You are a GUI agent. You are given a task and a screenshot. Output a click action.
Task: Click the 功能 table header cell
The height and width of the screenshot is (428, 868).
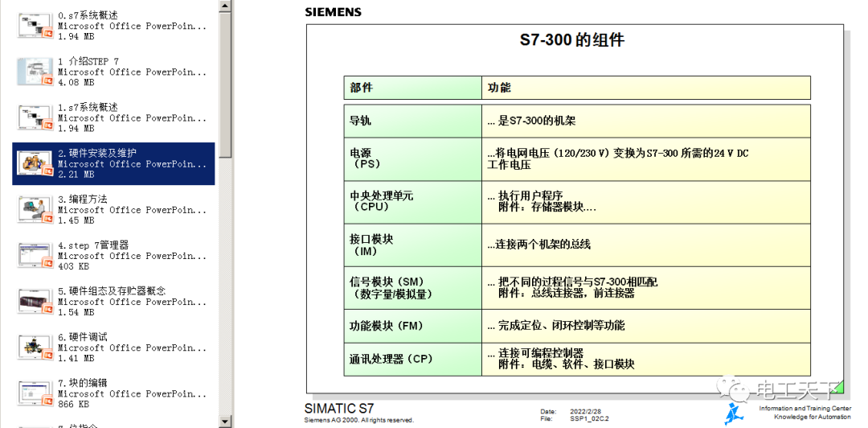tap(646, 88)
